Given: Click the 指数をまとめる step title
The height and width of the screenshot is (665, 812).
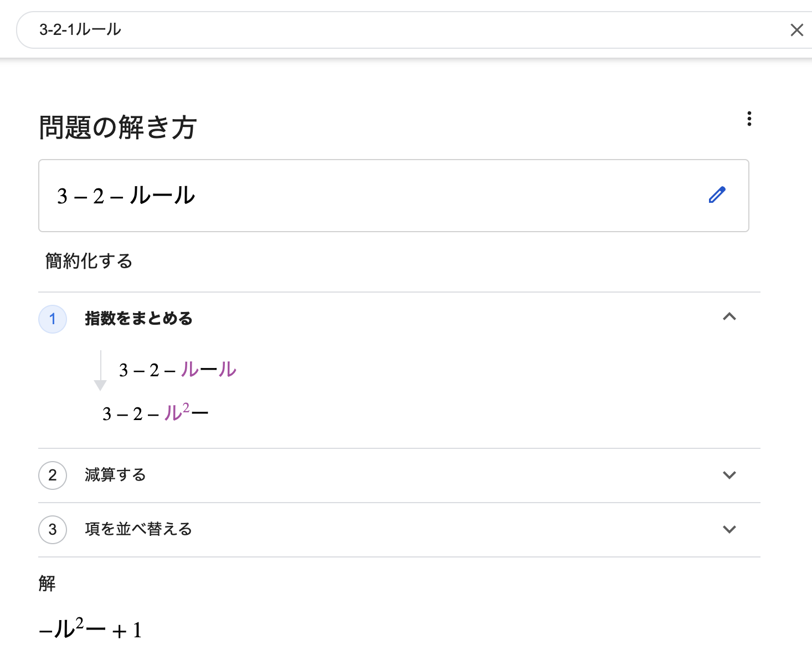Looking at the screenshot, I should click(x=138, y=319).
